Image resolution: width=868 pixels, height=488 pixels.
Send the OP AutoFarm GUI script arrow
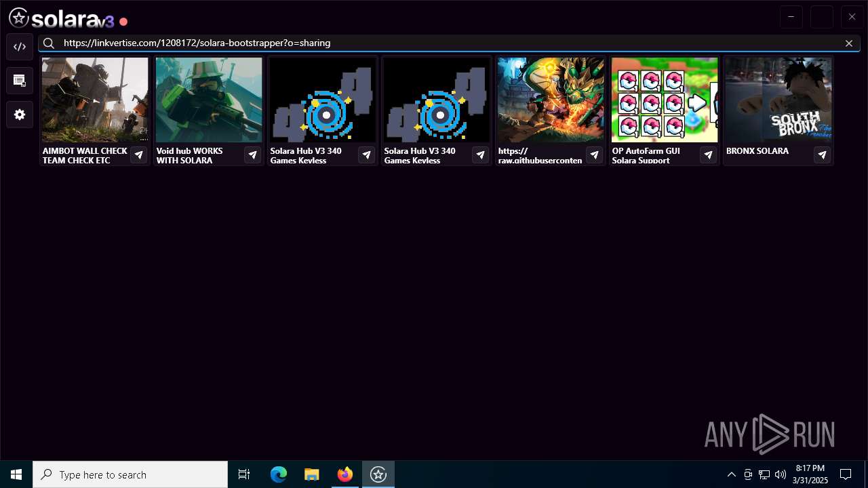(x=708, y=155)
